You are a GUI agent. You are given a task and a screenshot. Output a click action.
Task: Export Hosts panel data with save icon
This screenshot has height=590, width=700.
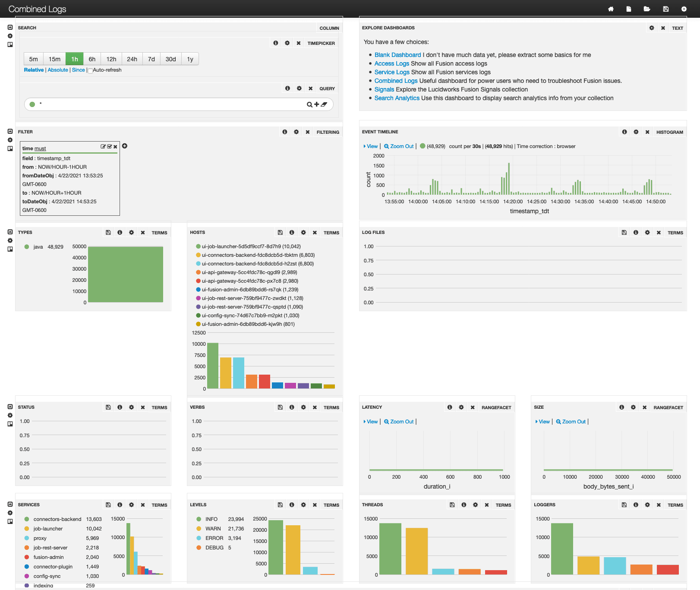[280, 233]
